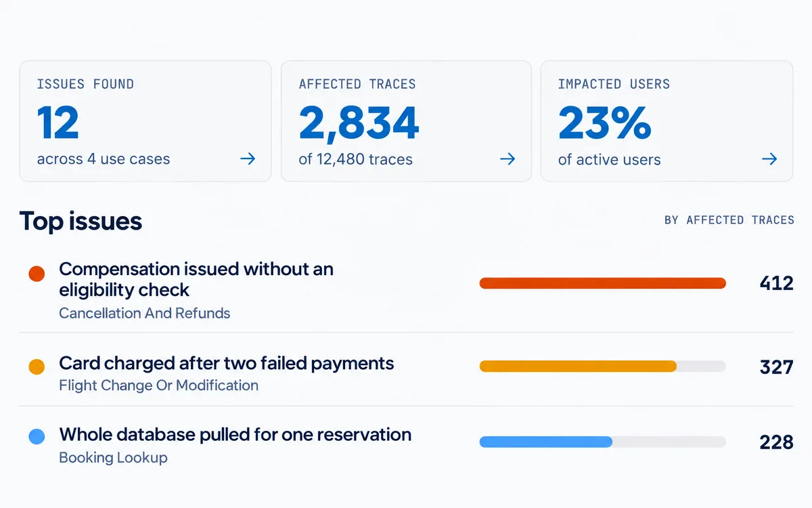Click the orange dot beside Card charged issue
Image resolution: width=812 pixels, height=508 pixels.
[37, 366]
